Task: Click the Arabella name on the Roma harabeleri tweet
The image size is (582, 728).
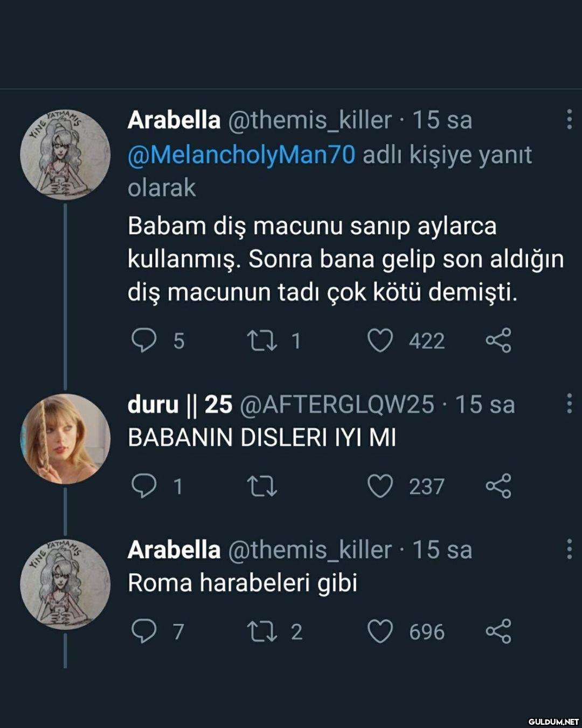Action: pos(174,550)
